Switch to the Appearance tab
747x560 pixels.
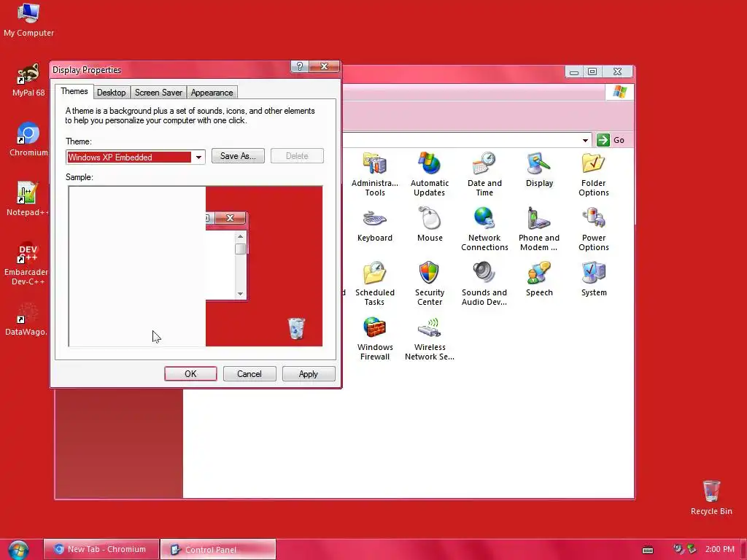tap(212, 93)
